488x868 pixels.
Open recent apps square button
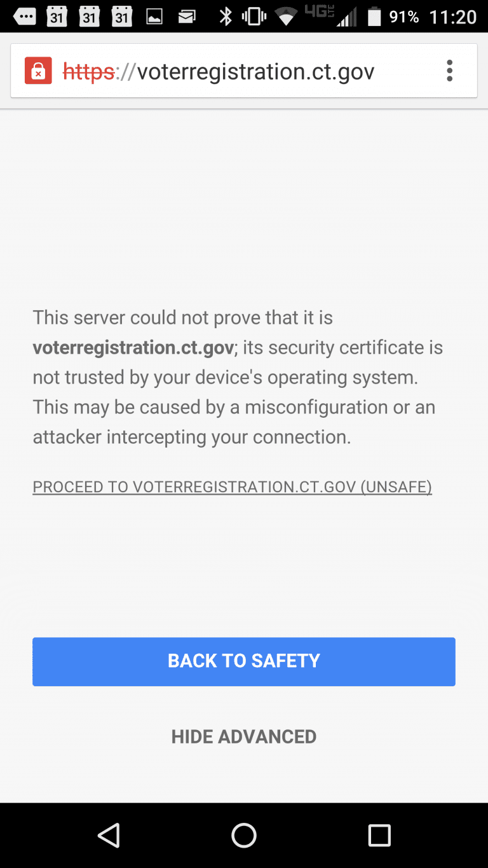379,835
